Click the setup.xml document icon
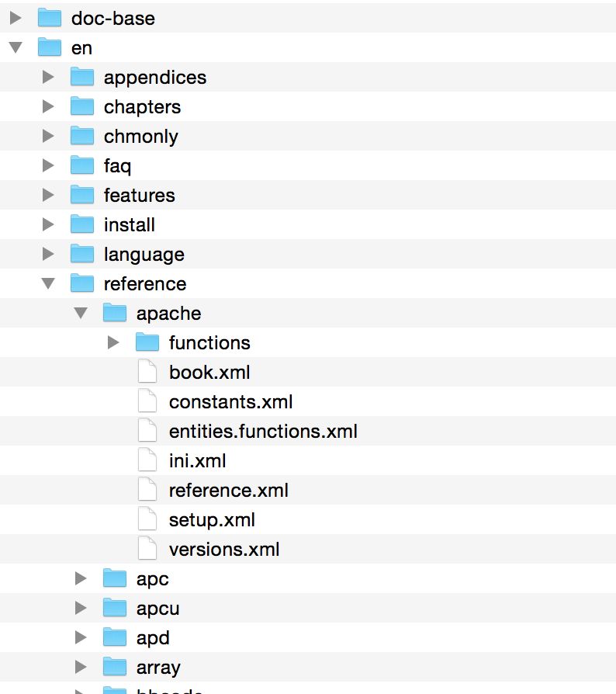This screenshot has height=694, width=616. click(147, 519)
